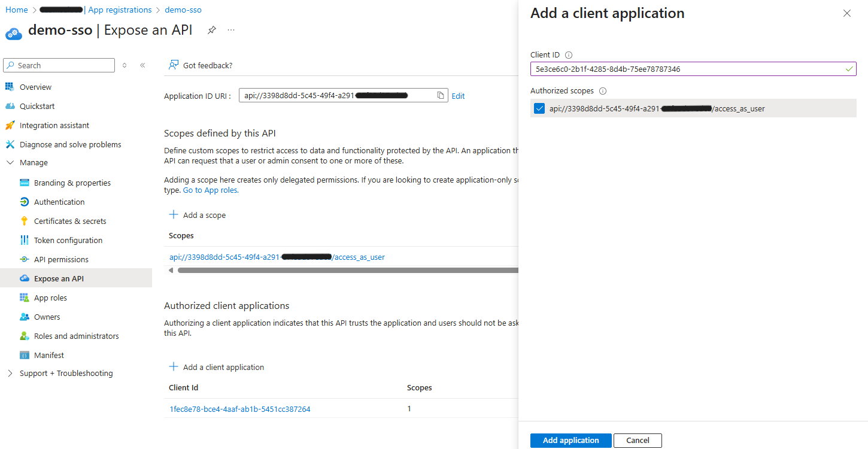This screenshot has height=449, width=868.
Task: Click the info icon next to Client ID
Action: (x=569, y=54)
